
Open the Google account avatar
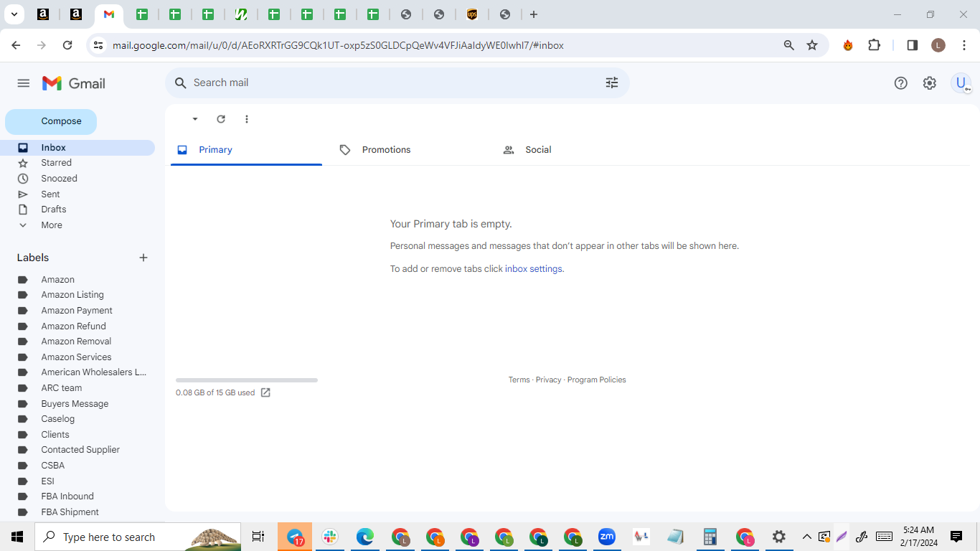pos(961,83)
